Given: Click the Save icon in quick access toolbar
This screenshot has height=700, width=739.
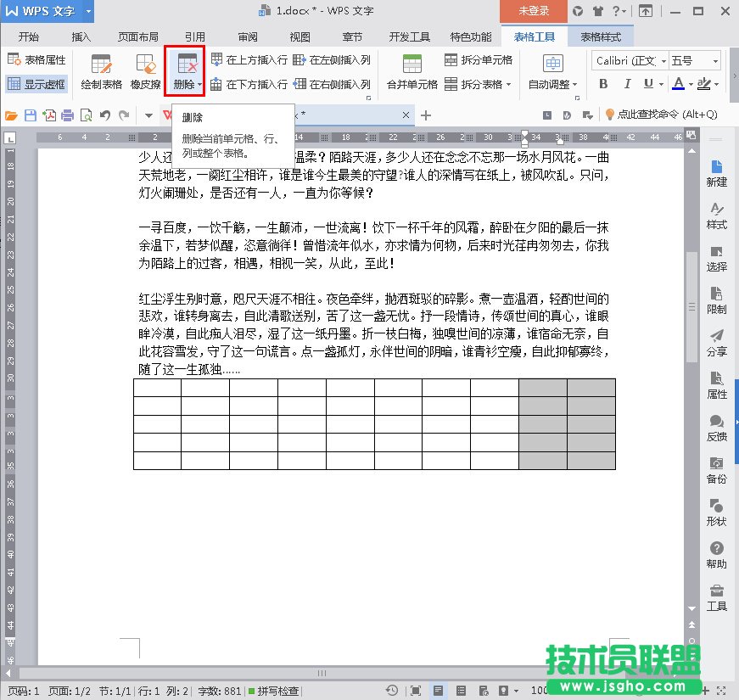Looking at the screenshot, I should point(31,115).
